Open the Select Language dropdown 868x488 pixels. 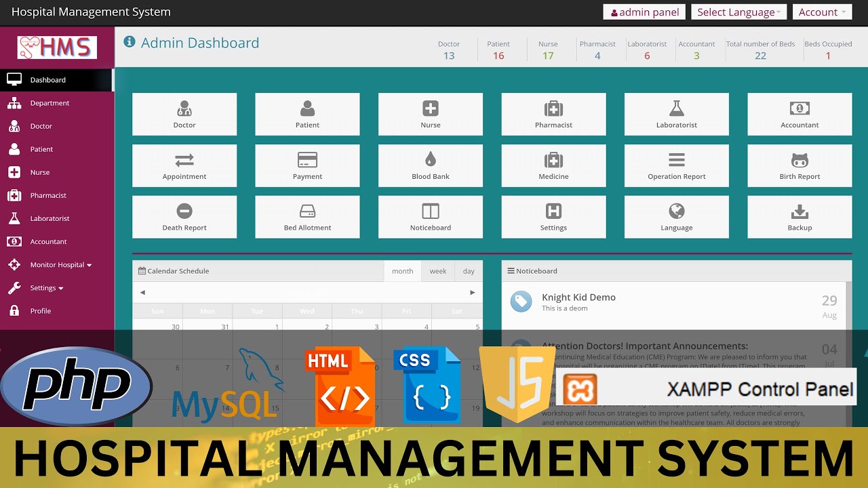[739, 12]
